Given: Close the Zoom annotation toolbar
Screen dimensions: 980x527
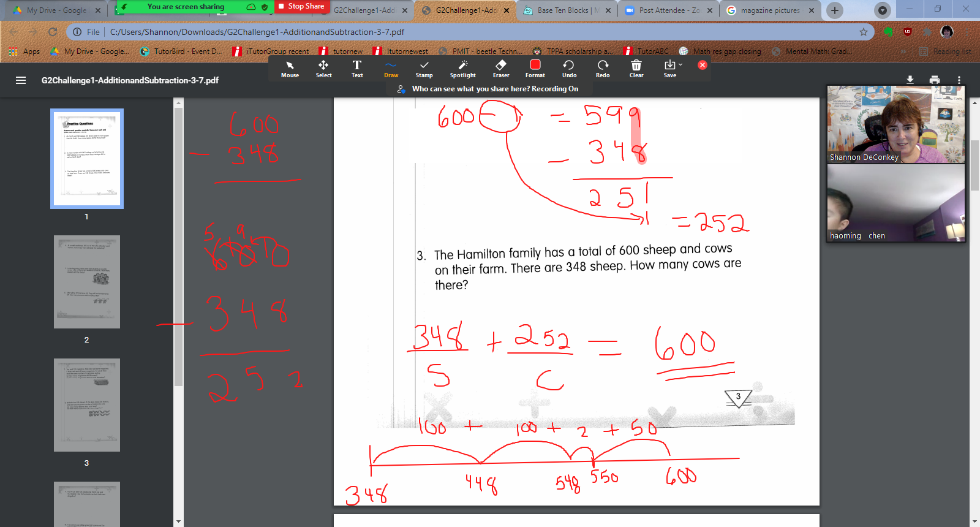Looking at the screenshot, I should point(703,65).
